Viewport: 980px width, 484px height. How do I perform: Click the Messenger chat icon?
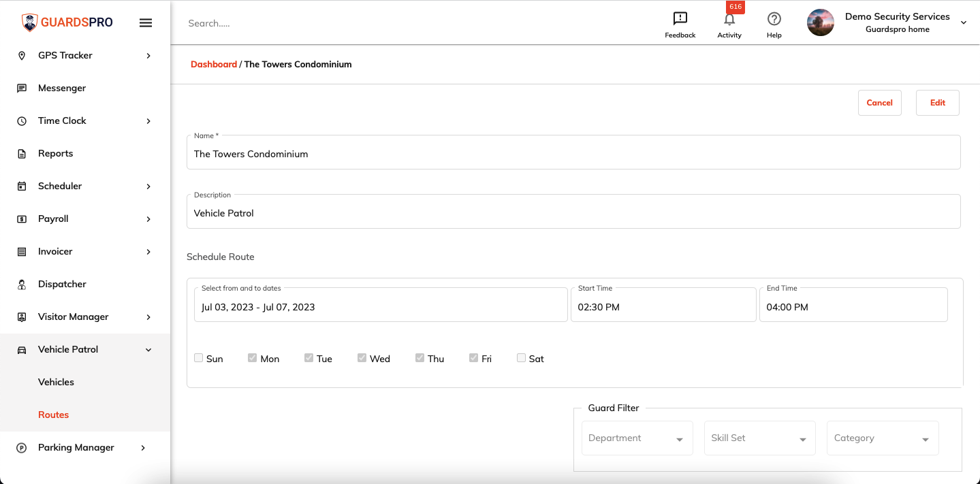click(22, 88)
